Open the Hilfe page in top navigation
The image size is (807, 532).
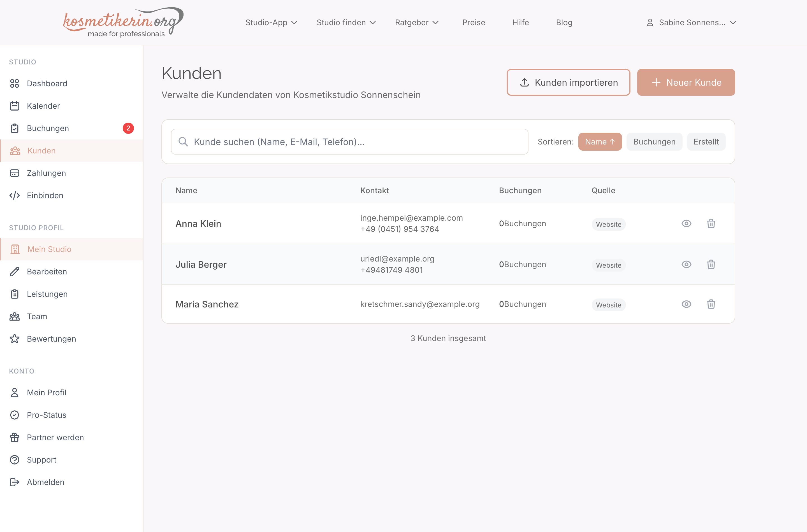[520, 22]
